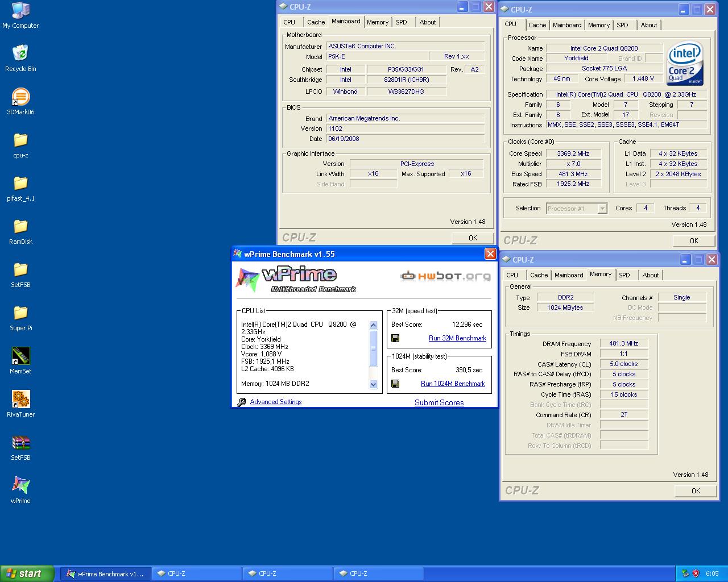
Task: Click the security shield icon in system tray
Action: click(696, 573)
